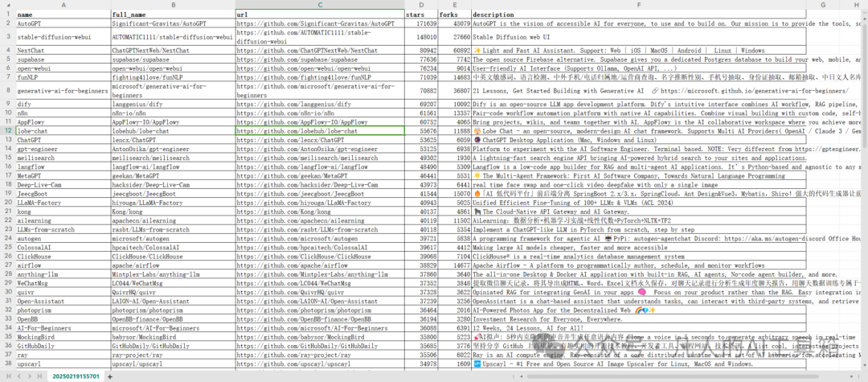Go to previous sheet arrow
Screen dimensions: 868x382
click(x=18, y=376)
